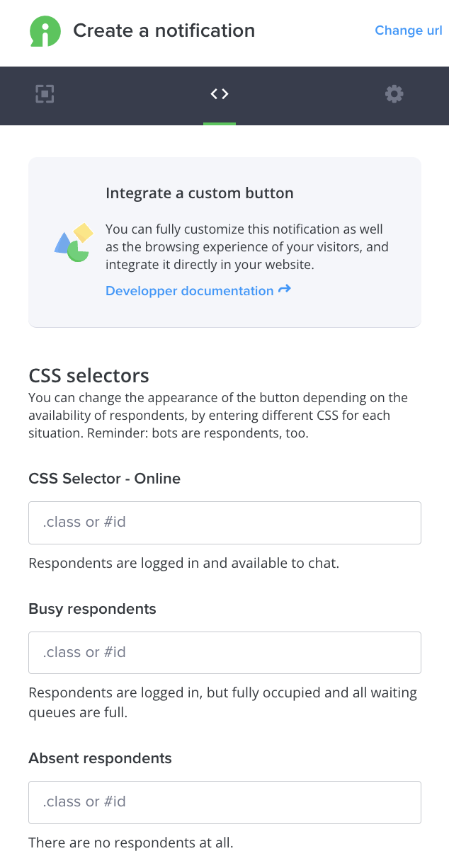Screen dimensions: 449x868
Task: Click the CSS Selector - Online label
Action: pos(105,479)
